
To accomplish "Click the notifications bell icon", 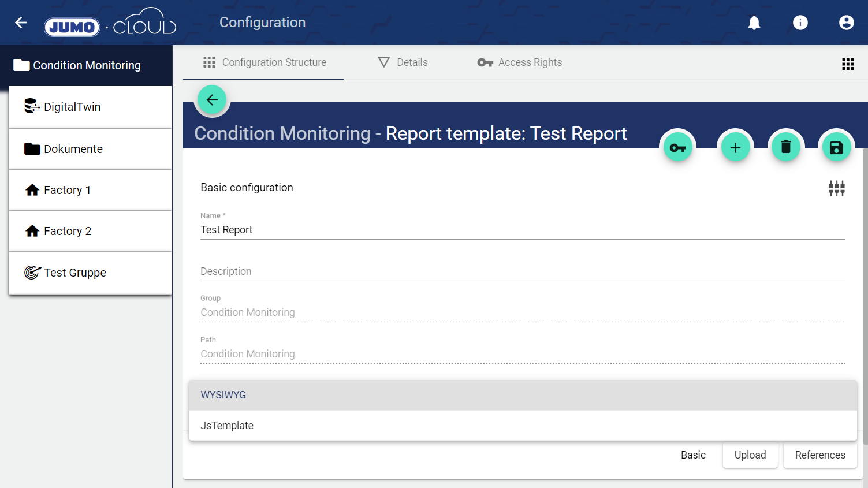I will pyautogui.click(x=754, y=23).
